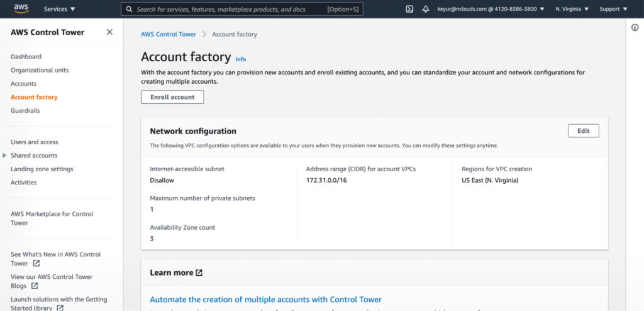This screenshot has height=311, width=644.
Task: Click the 172.31.0.0/16 CIDR value
Action: coord(326,180)
